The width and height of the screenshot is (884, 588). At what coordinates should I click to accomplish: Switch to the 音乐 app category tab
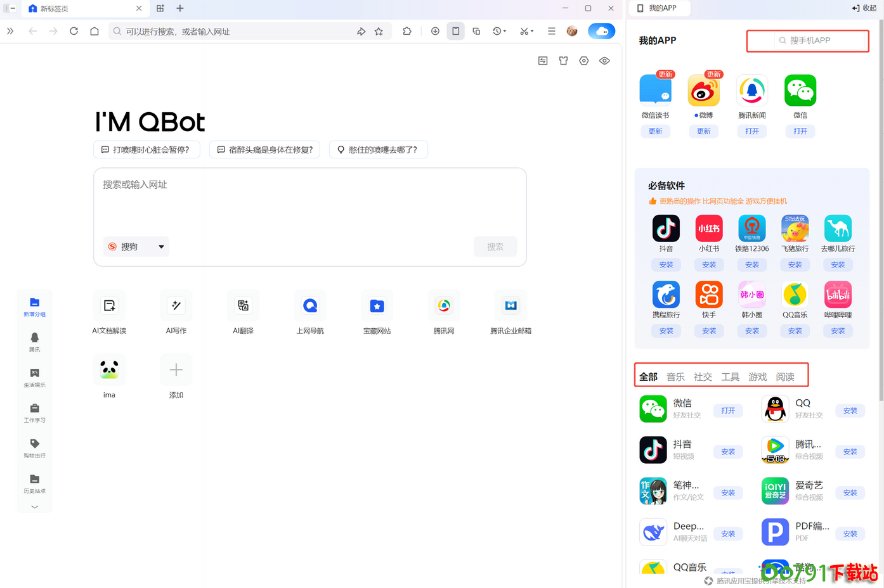(675, 376)
